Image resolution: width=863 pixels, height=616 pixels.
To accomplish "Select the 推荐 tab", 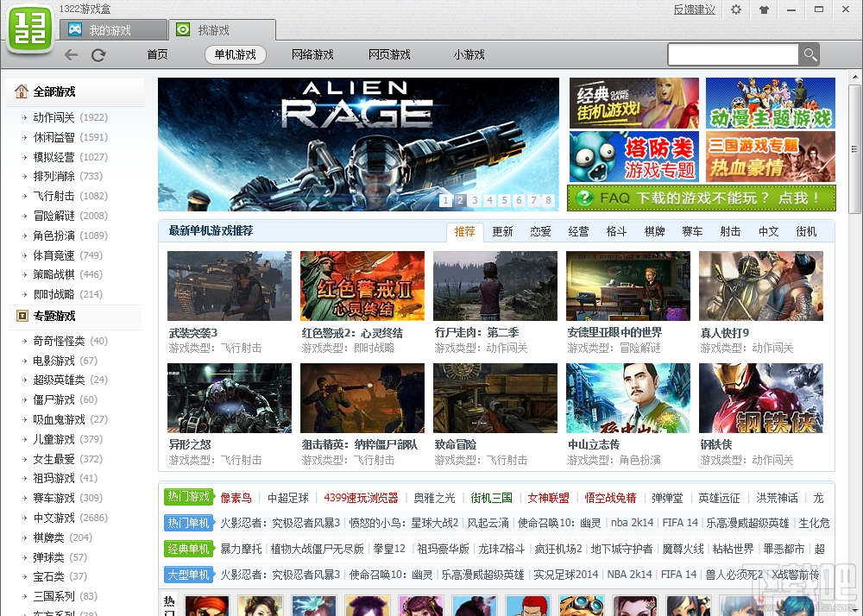I will pos(464,231).
